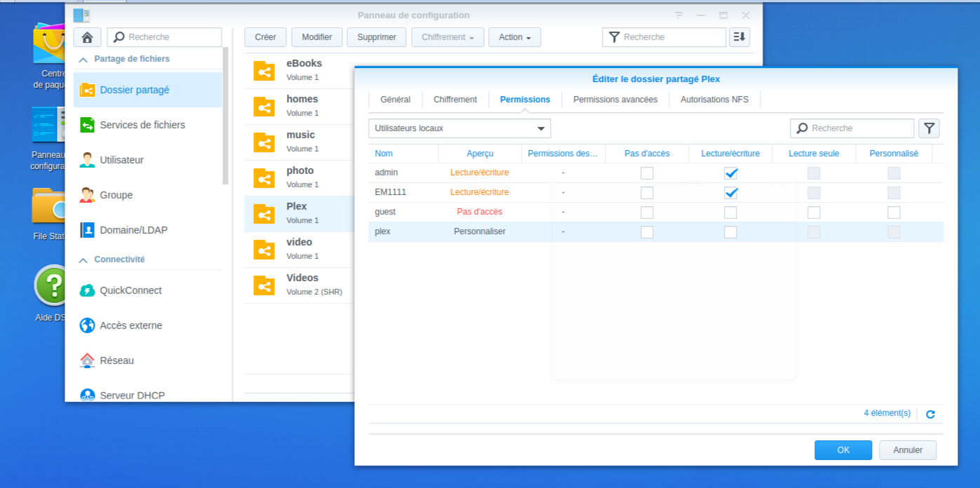Switch to the Permissions avancées tab
The height and width of the screenshot is (488, 980).
click(615, 100)
